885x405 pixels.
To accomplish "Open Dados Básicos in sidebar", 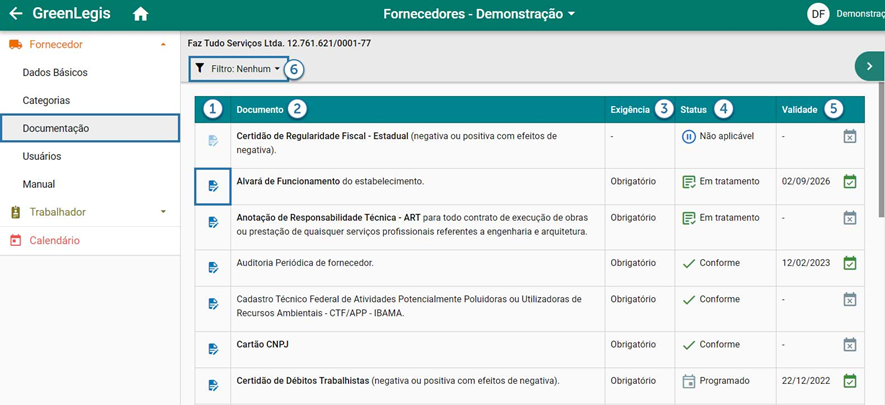I will [x=55, y=73].
